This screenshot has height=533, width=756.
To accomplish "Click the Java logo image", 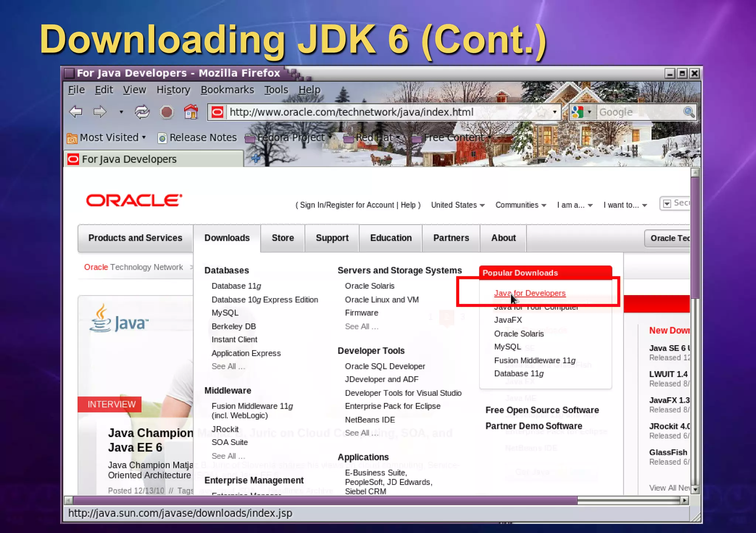I will pyautogui.click(x=118, y=319).
